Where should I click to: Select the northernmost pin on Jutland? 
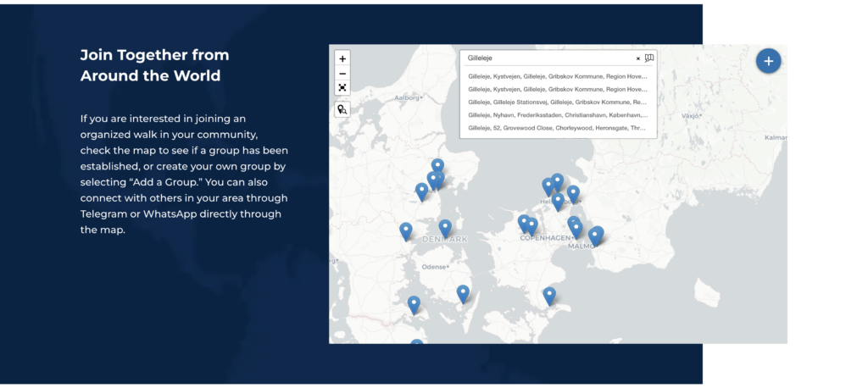click(x=437, y=167)
